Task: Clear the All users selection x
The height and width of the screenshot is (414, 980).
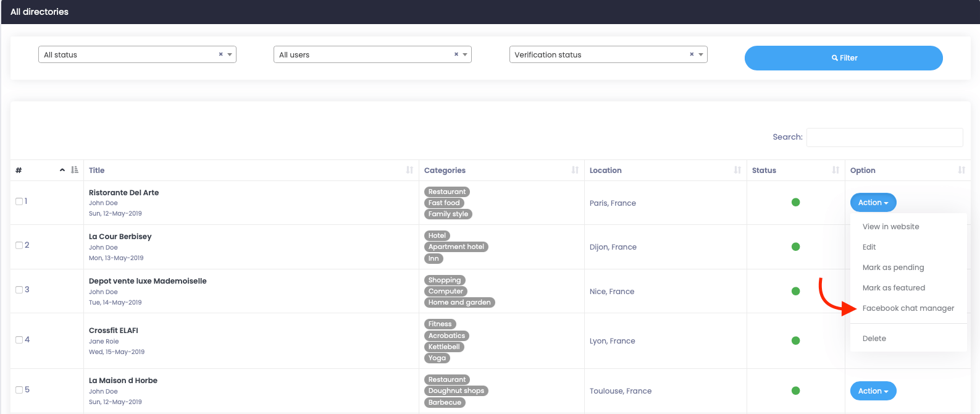Action: (456, 54)
